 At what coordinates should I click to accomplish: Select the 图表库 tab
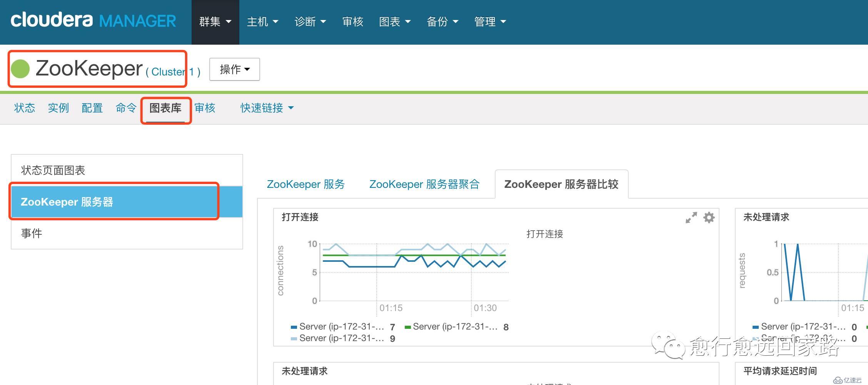tap(165, 109)
